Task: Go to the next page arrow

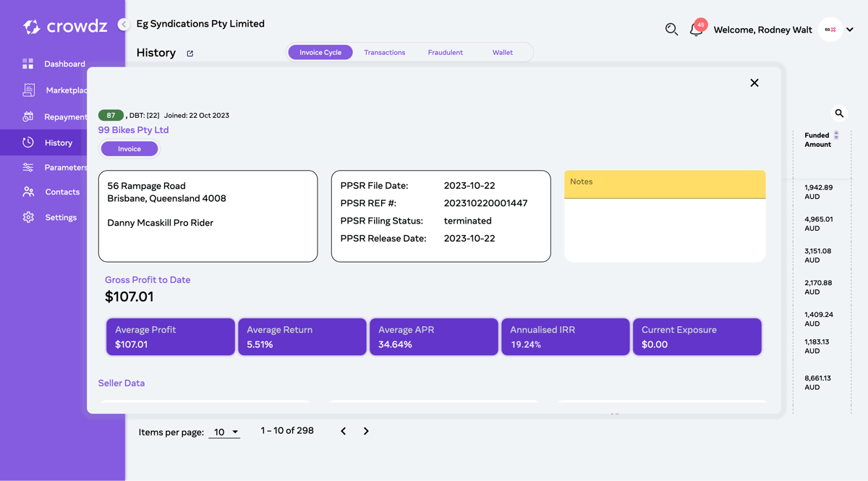Action: click(x=366, y=431)
